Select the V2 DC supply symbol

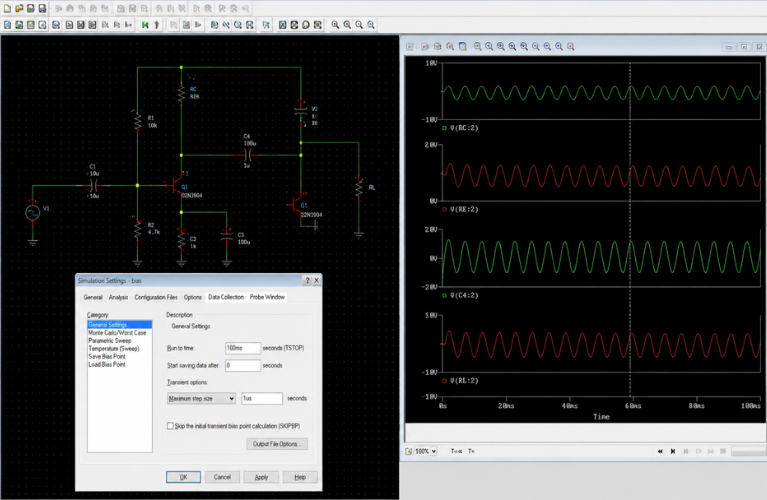click(301, 112)
